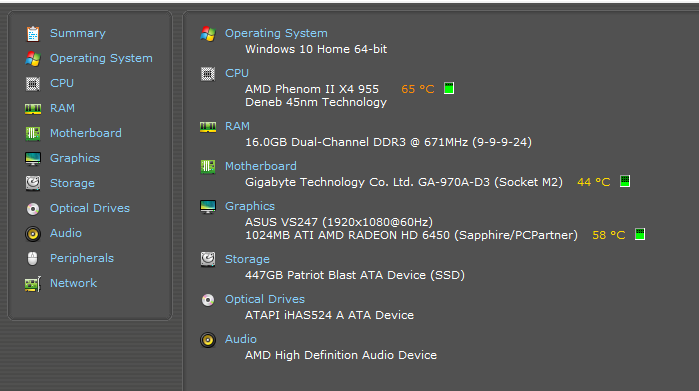Viewport: 699px width, 391px height.
Task: Open the Storage heading link in summary
Action: pyautogui.click(x=247, y=259)
